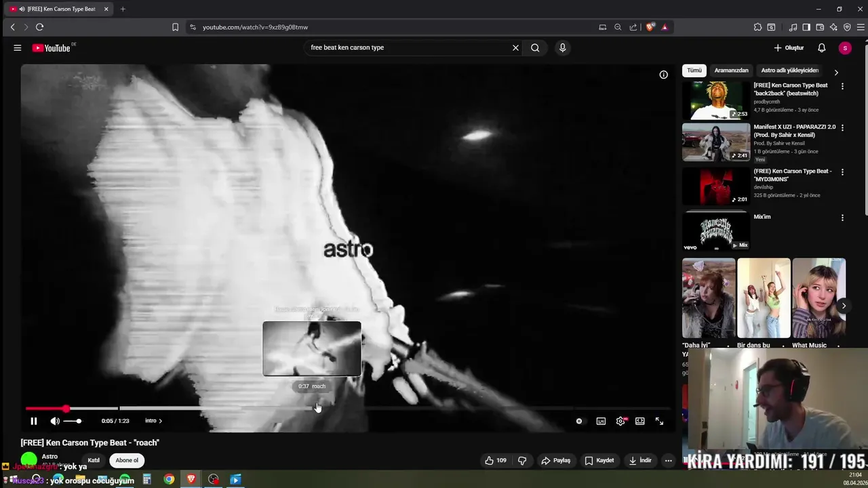The width and height of the screenshot is (868, 488).
Task: Open the Mix'im playlist thumbnail
Action: [716, 231]
